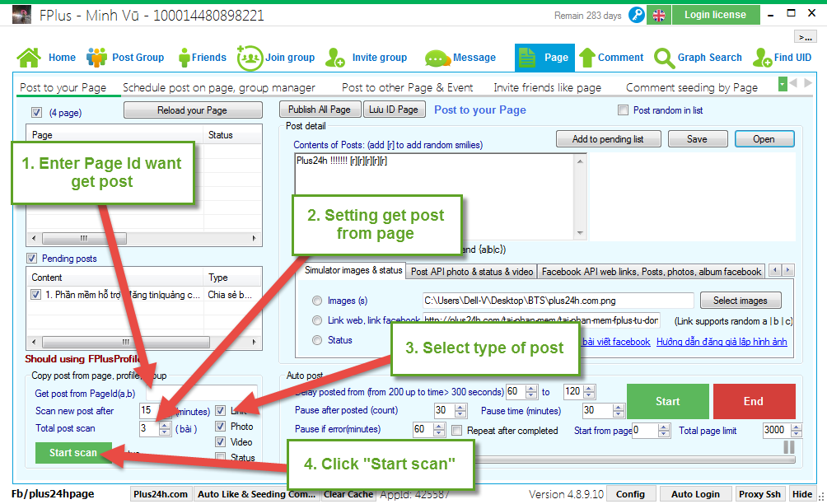The width and height of the screenshot is (827, 504).
Task: Open the green tab list dropdown arrow
Action: pos(783,83)
